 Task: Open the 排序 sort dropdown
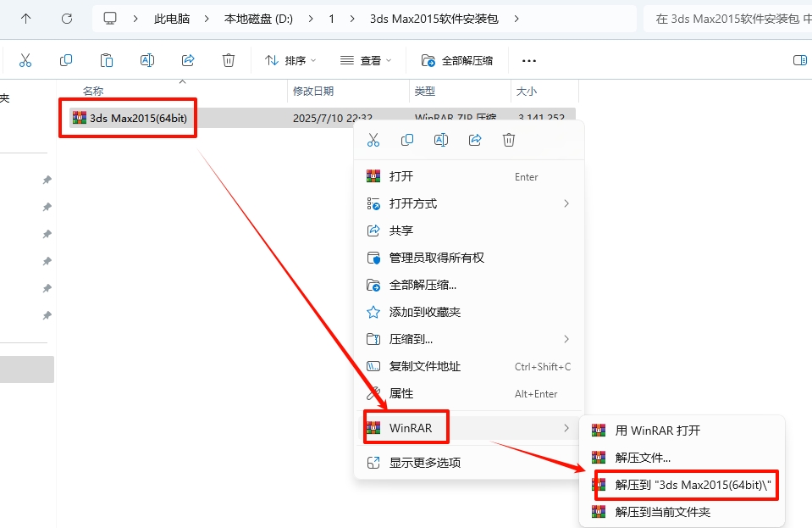pos(290,60)
